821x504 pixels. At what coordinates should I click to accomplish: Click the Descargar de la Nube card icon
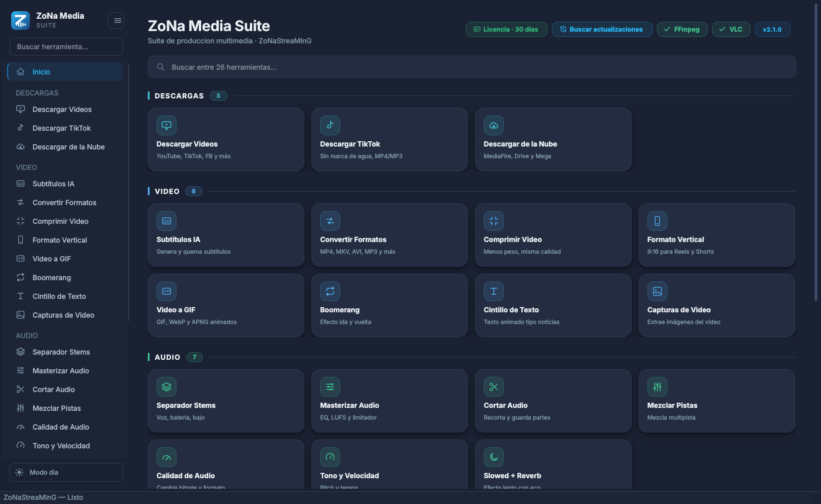click(494, 125)
